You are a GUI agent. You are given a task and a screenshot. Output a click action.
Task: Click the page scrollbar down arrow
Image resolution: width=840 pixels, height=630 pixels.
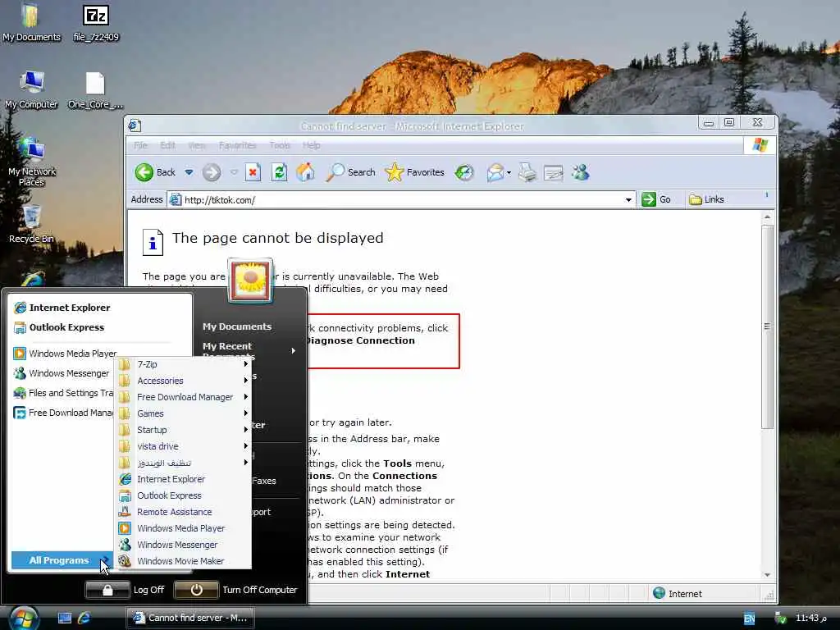pyautogui.click(x=767, y=574)
